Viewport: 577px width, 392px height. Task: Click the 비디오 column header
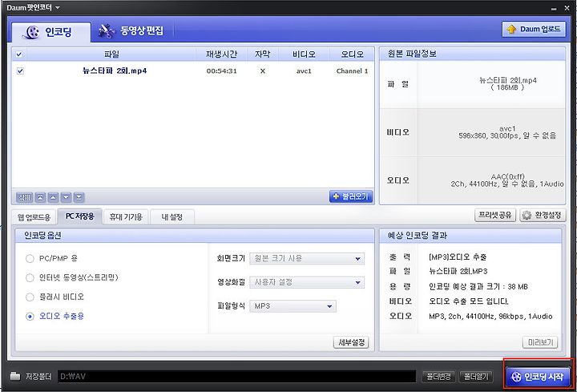coord(304,55)
